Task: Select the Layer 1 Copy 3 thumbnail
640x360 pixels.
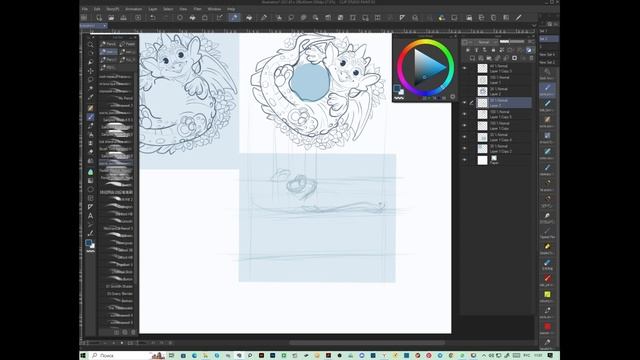Action: 482,68
